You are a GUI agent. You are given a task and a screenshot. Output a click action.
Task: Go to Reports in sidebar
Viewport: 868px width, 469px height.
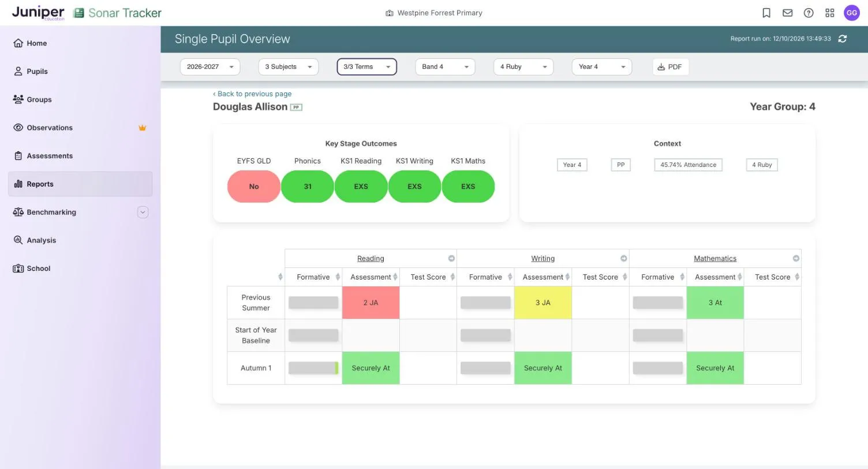pos(80,184)
